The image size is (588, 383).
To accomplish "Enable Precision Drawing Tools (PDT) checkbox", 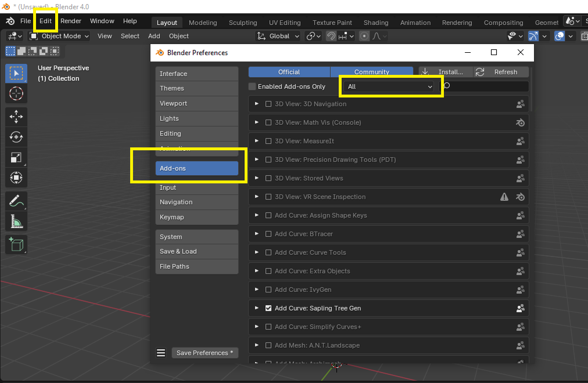I will [x=269, y=160].
